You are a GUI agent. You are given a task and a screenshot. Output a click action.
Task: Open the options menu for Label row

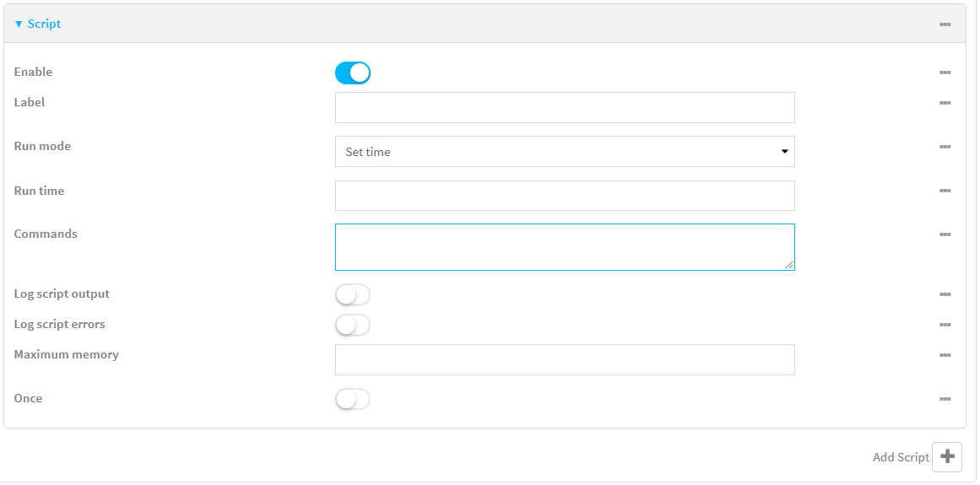945,103
